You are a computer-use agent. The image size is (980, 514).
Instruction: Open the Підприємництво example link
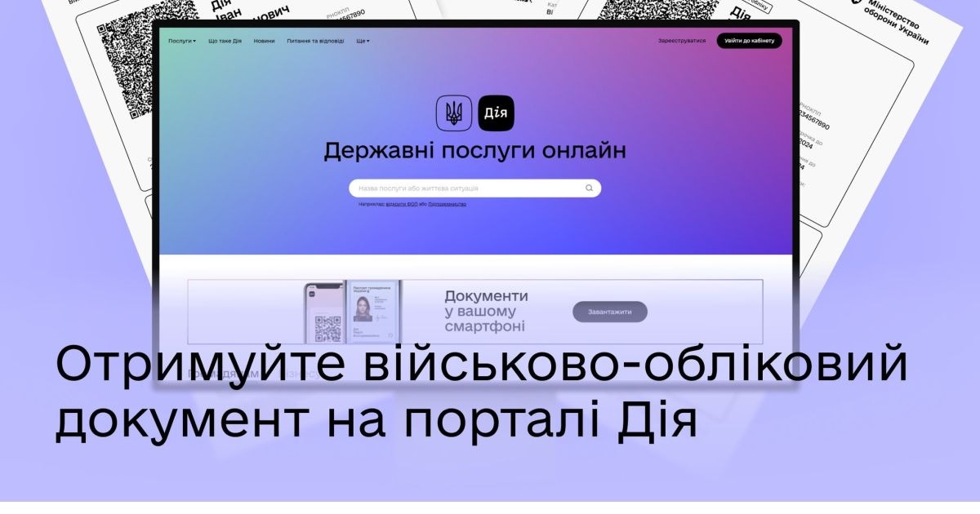point(447,204)
